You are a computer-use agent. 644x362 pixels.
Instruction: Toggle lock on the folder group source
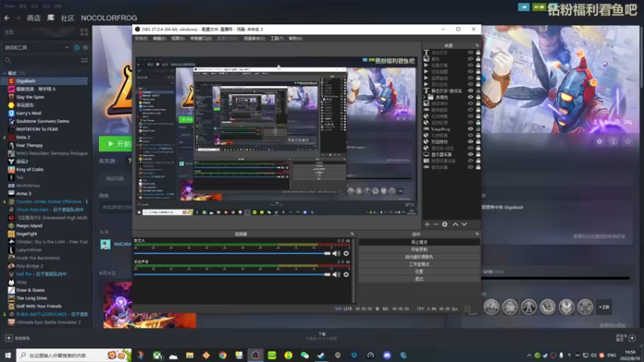pyautogui.click(x=478, y=97)
